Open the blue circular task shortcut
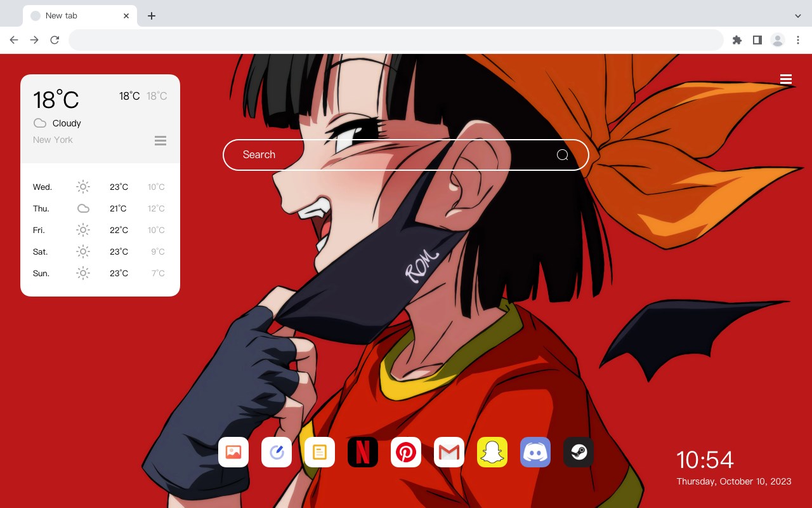Image resolution: width=812 pixels, height=508 pixels. pyautogui.click(x=277, y=452)
